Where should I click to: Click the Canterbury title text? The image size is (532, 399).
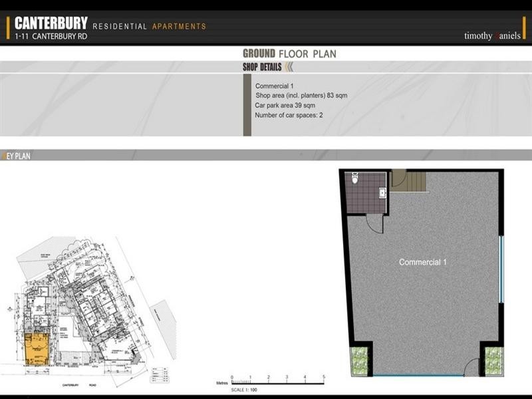point(51,24)
